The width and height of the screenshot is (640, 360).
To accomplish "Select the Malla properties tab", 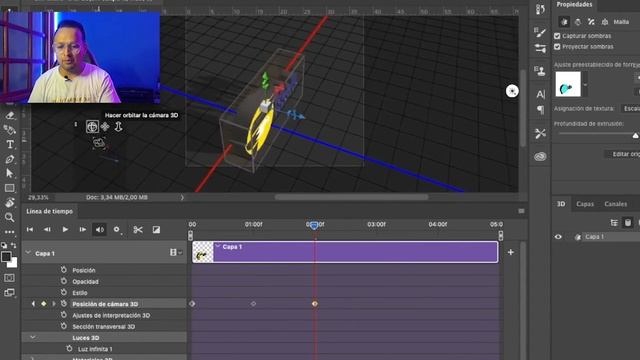I will coord(564,22).
